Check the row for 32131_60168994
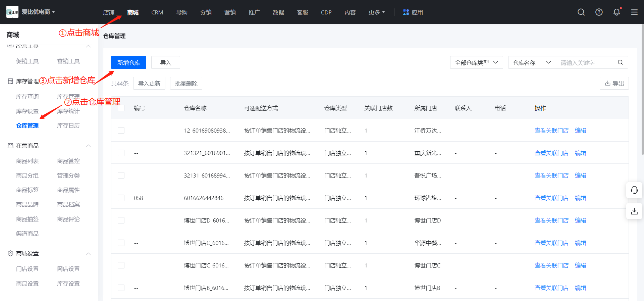 [121, 175]
